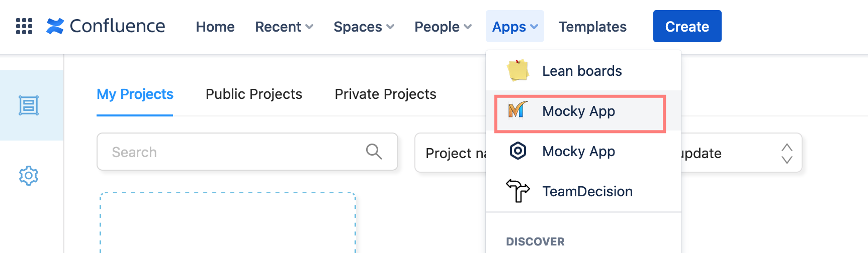Screen dimensions: 868x253
Task: Click the hexagon Mocky App icon
Action: tap(517, 151)
